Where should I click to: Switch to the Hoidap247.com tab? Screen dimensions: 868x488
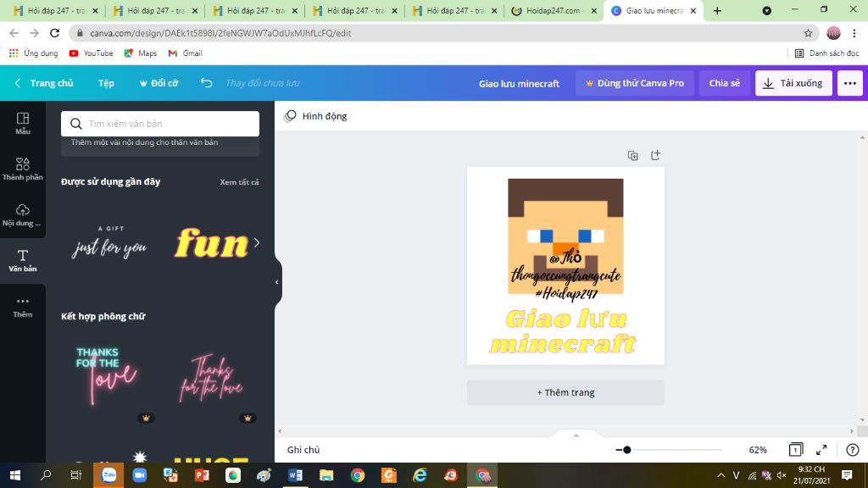coord(553,10)
